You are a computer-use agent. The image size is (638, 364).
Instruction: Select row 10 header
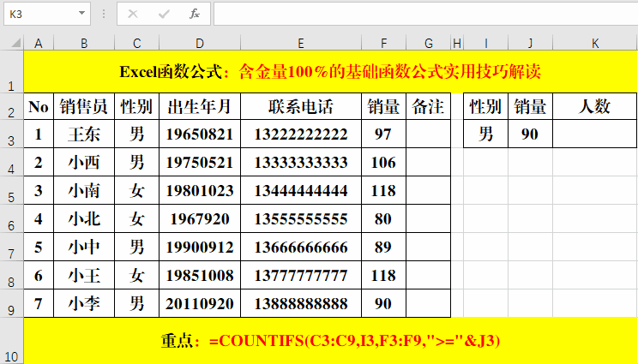point(11,340)
